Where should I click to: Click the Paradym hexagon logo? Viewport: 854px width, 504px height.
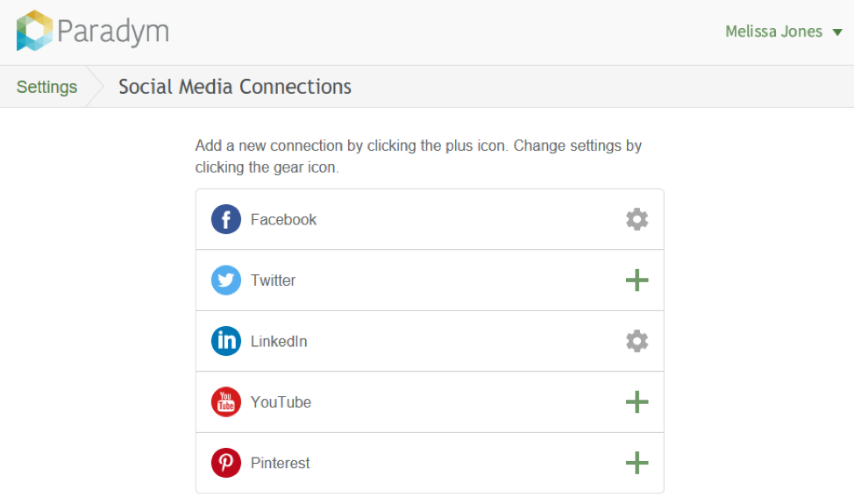34,31
